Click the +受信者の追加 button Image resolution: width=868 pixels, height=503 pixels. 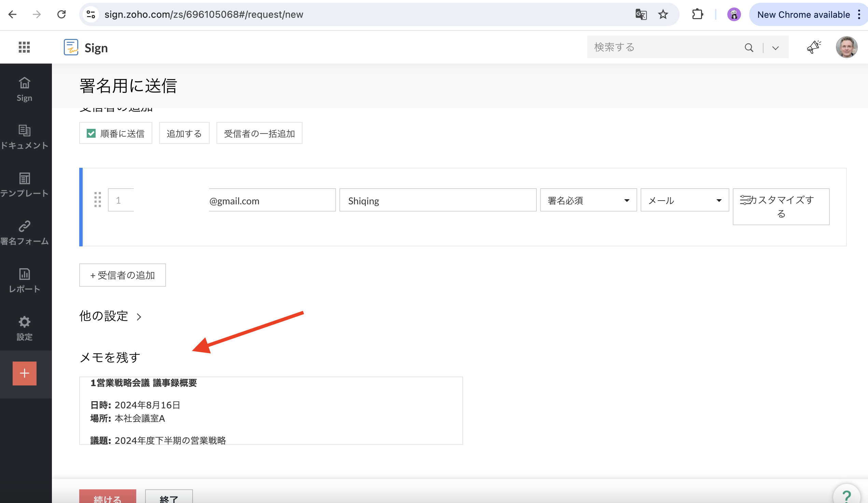122,275
